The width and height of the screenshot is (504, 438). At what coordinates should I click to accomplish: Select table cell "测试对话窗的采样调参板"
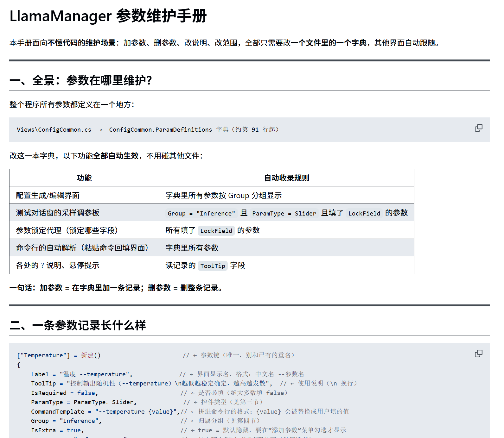(84, 213)
